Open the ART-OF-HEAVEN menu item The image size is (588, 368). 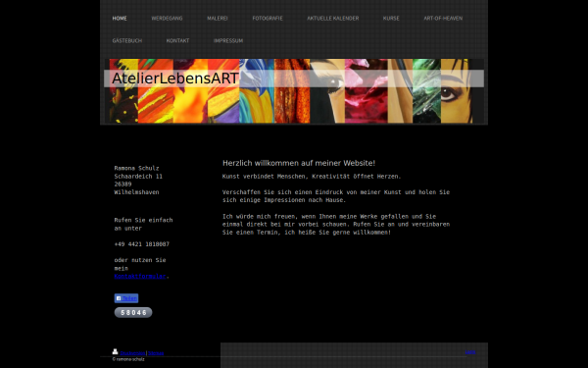(x=443, y=18)
